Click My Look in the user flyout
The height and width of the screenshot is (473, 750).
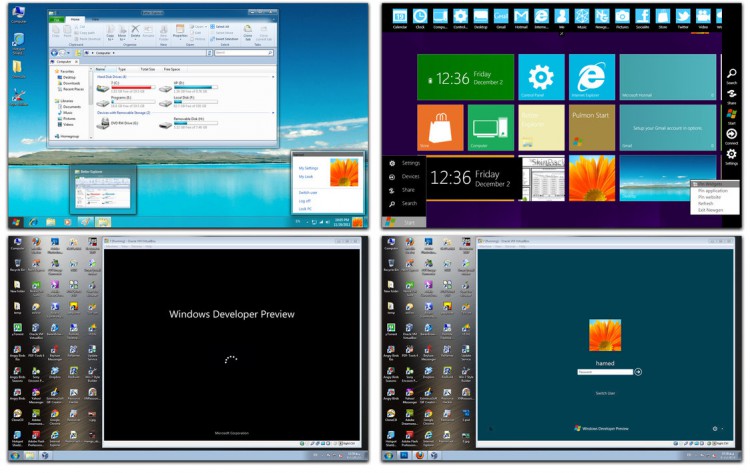pos(306,176)
